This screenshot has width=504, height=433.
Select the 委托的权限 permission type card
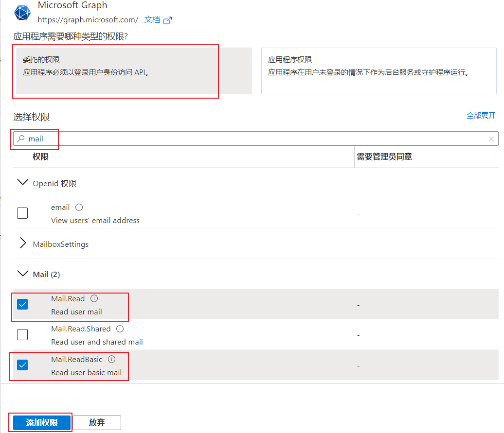pyautogui.click(x=134, y=71)
